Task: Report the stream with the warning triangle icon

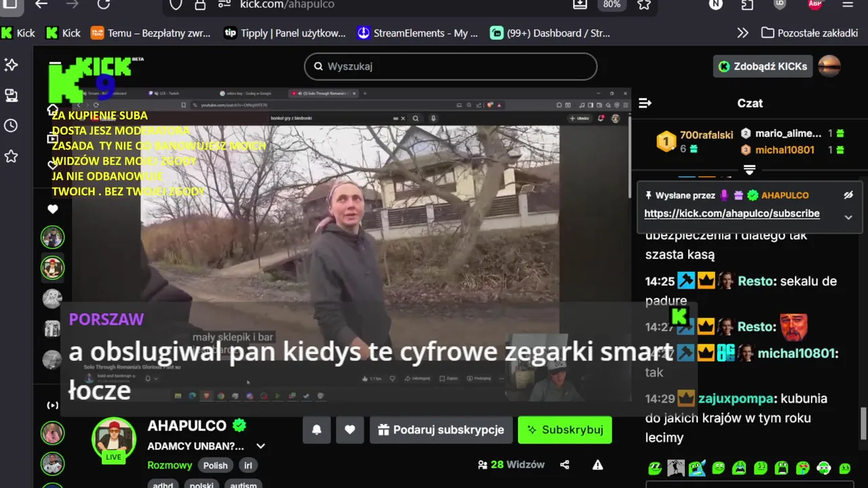Action: [x=597, y=465]
